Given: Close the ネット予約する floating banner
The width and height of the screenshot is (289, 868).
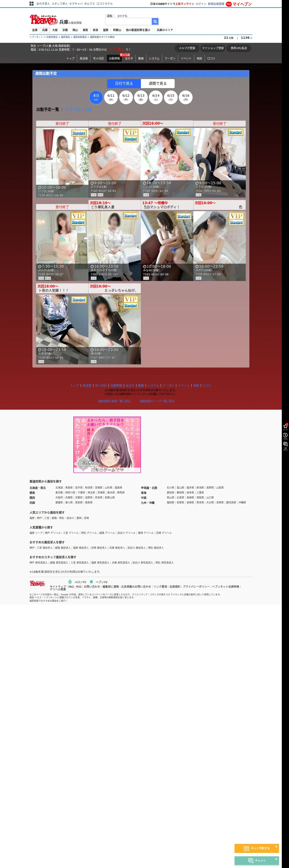Looking at the screenshot, I should point(276,846).
